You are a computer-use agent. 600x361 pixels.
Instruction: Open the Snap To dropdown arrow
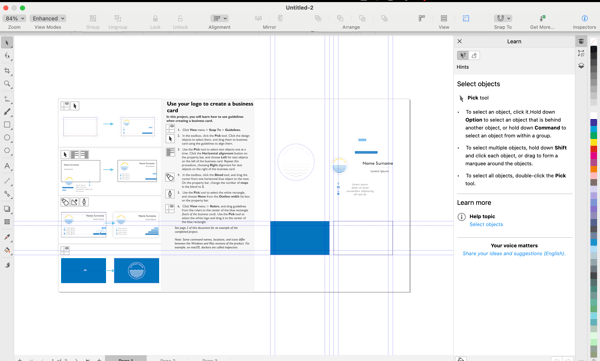tap(509, 18)
